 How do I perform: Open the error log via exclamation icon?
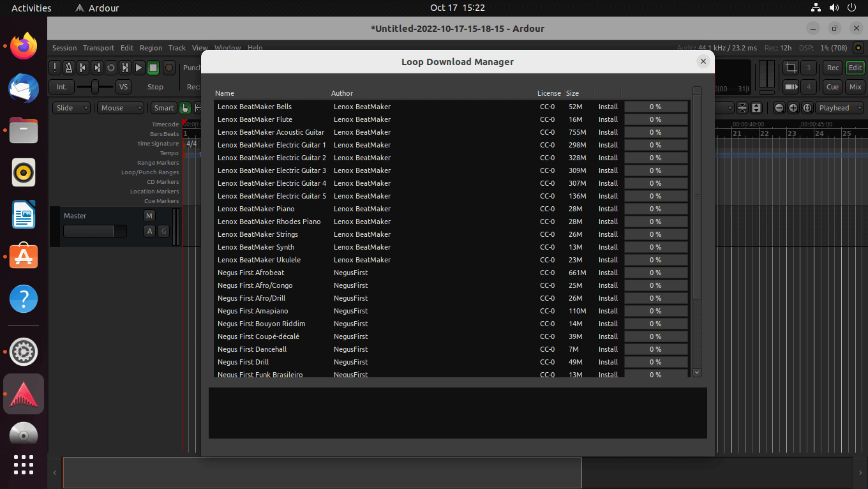[x=55, y=68]
